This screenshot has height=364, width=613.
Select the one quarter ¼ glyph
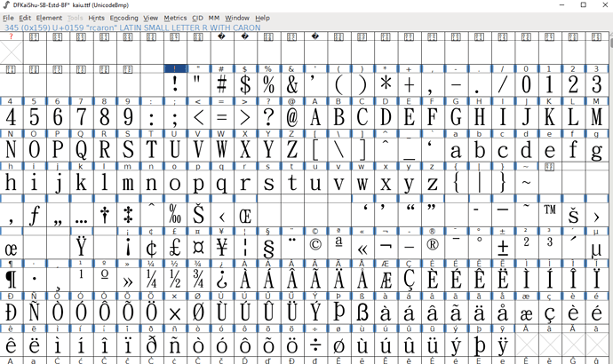152,280
